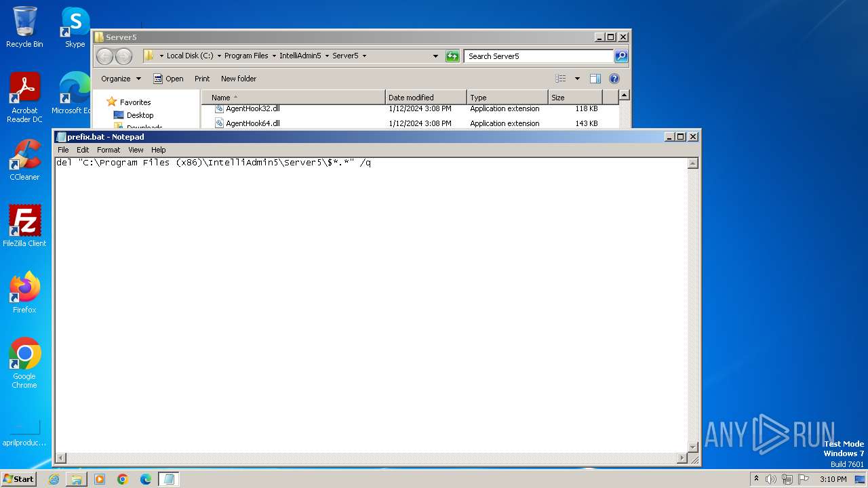Click Program Files in address bar
868x488 pixels.
coord(246,56)
